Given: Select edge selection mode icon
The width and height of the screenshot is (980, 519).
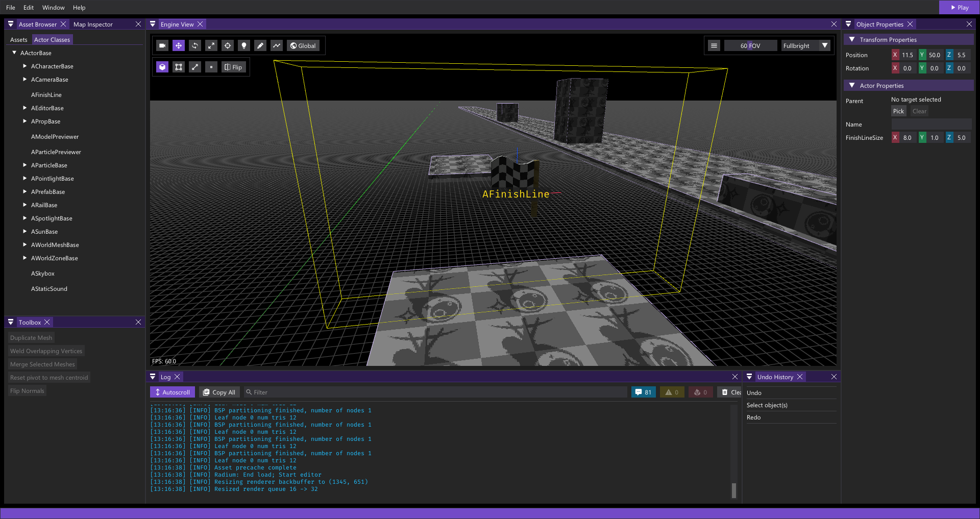Looking at the screenshot, I should [x=195, y=67].
